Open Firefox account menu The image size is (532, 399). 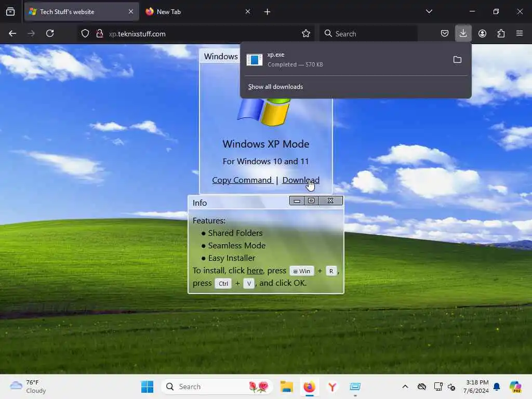[x=482, y=34]
